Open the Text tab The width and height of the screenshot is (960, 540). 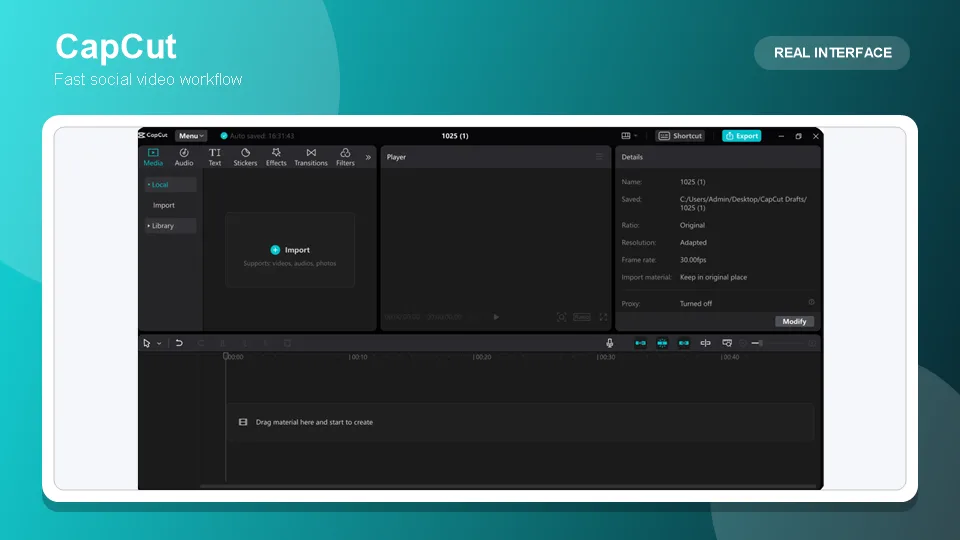215,157
